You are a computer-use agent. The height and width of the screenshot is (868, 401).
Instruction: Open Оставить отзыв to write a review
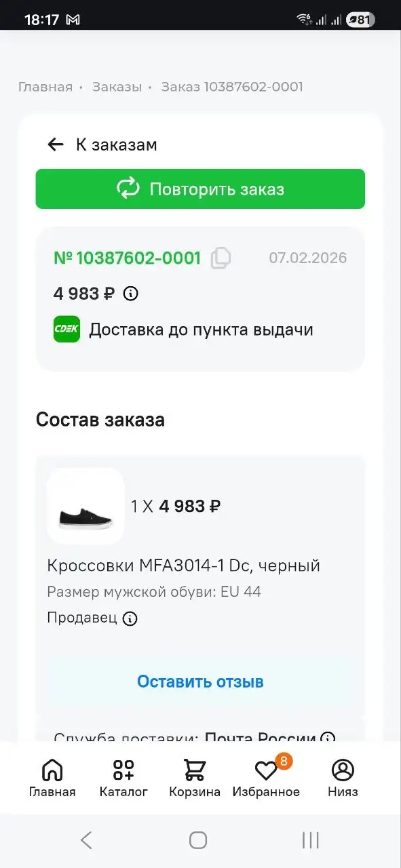point(200,682)
